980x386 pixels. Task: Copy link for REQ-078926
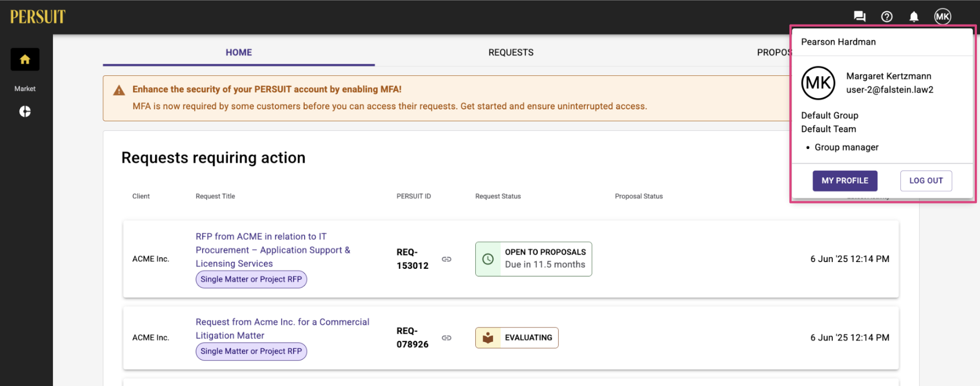pyautogui.click(x=447, y=338)
